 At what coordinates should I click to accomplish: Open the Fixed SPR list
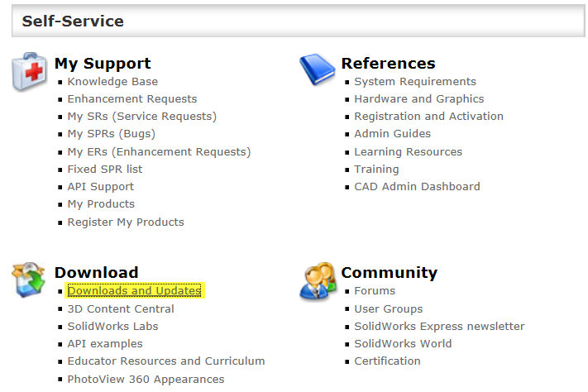(105, 170)
